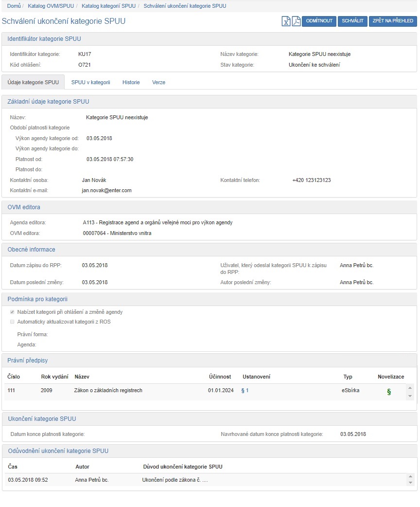This screenshot has width=420, height=507.
Task: Toggle 'Nabízet kategorii při ohlášení' checkbox
Action: click(12, 312)
